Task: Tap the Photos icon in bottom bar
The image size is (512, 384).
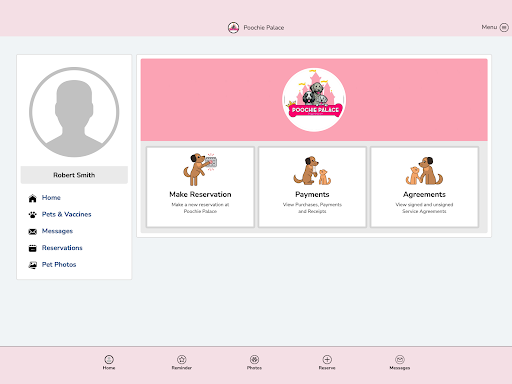Action: [x=254, y=359]
